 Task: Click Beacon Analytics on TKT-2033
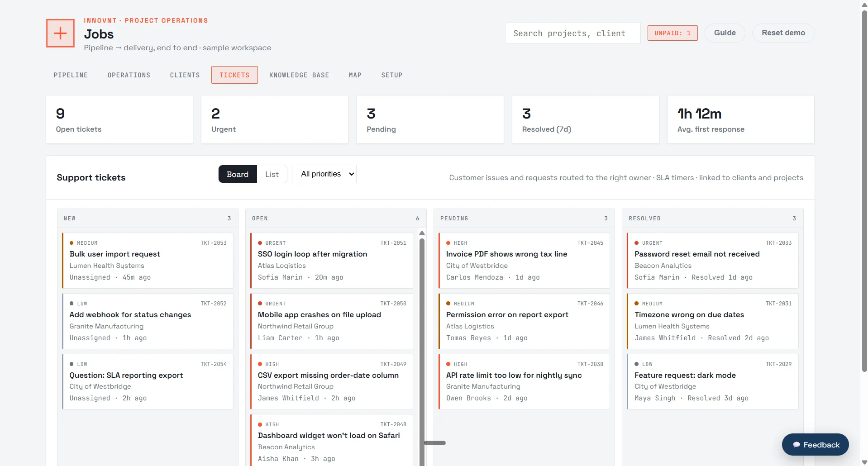(x=663, y=266)
